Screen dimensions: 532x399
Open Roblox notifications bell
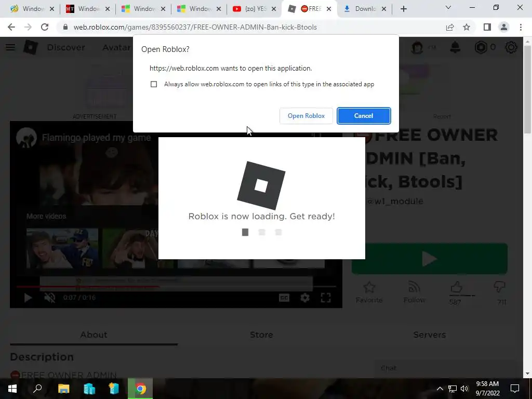tap(455, 47)
